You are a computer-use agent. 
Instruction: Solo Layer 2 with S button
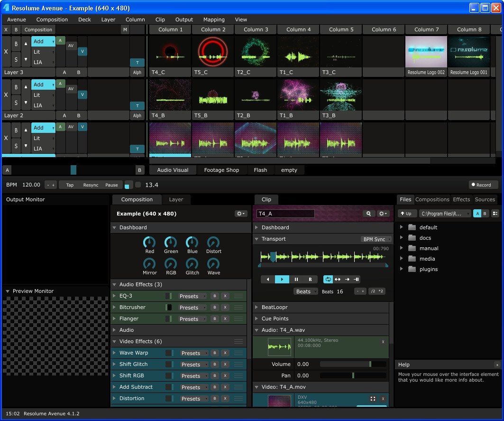click(x=16, y=103)
